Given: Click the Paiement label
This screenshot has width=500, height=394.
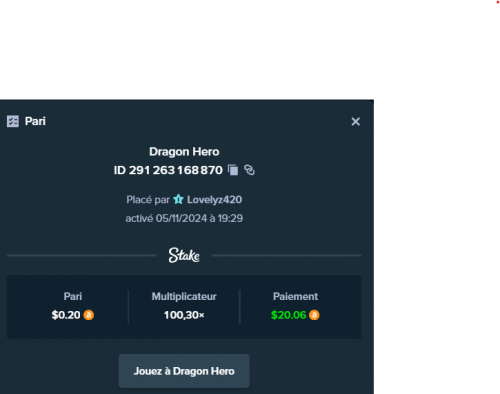Looking at the screenshot, I should 295,296.
